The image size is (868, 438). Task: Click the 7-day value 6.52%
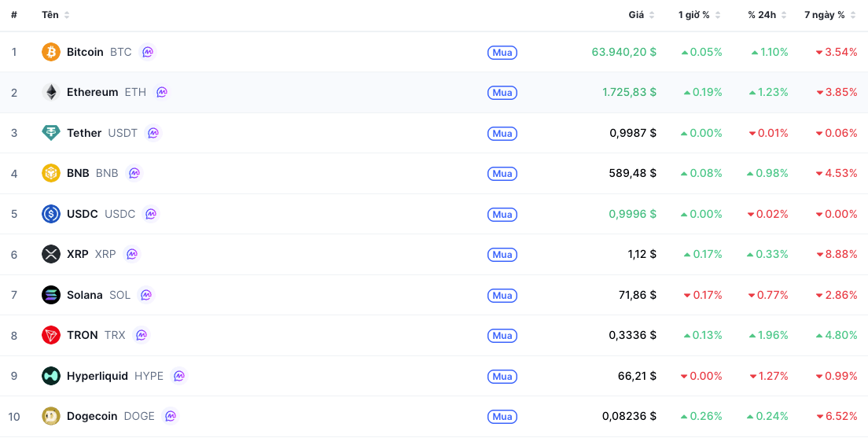pos(837,416)
